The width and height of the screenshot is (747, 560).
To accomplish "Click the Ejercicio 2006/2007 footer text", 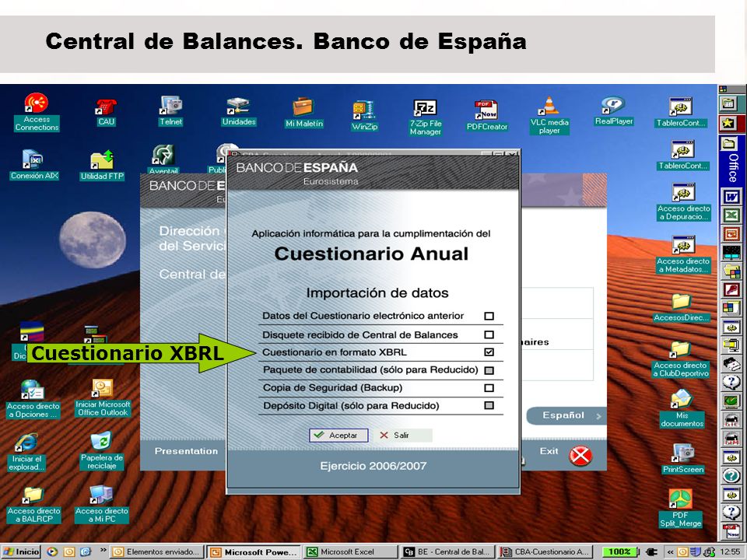I will (x=373, y=466).
